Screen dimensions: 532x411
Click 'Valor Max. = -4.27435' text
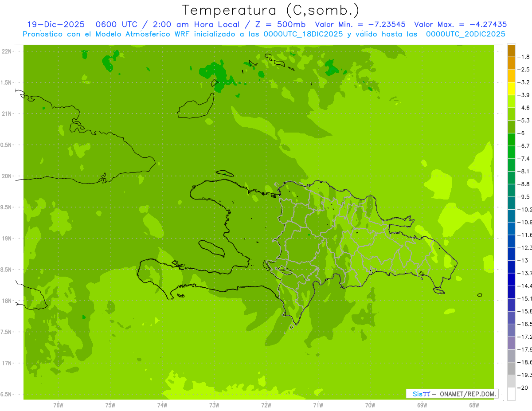460,24
